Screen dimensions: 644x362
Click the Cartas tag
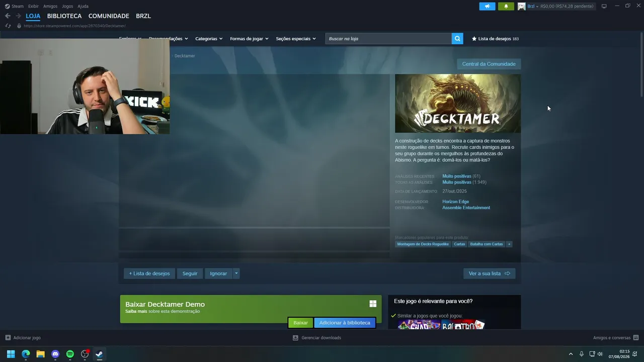pos(459,244)
